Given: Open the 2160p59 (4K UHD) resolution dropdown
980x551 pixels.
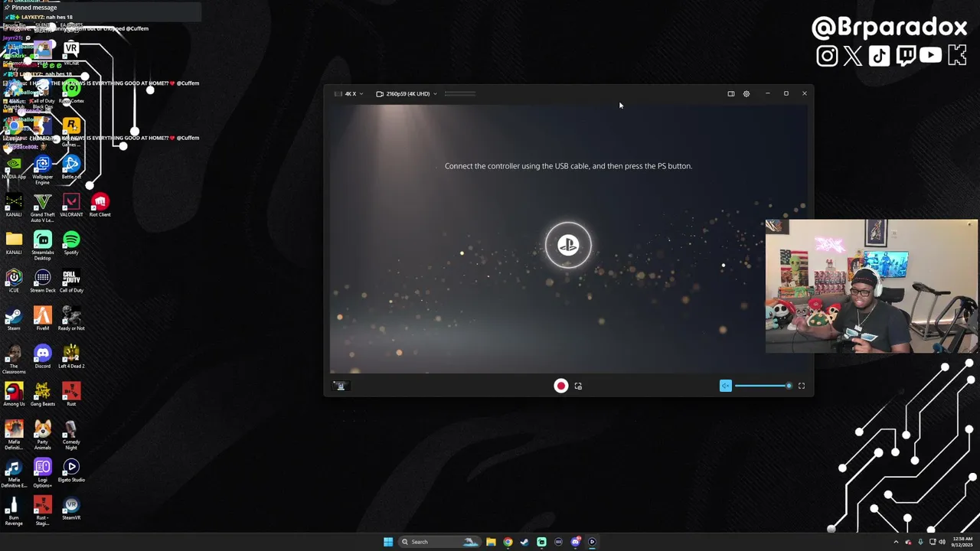Looking at the screenshot, I should (407, 93).
